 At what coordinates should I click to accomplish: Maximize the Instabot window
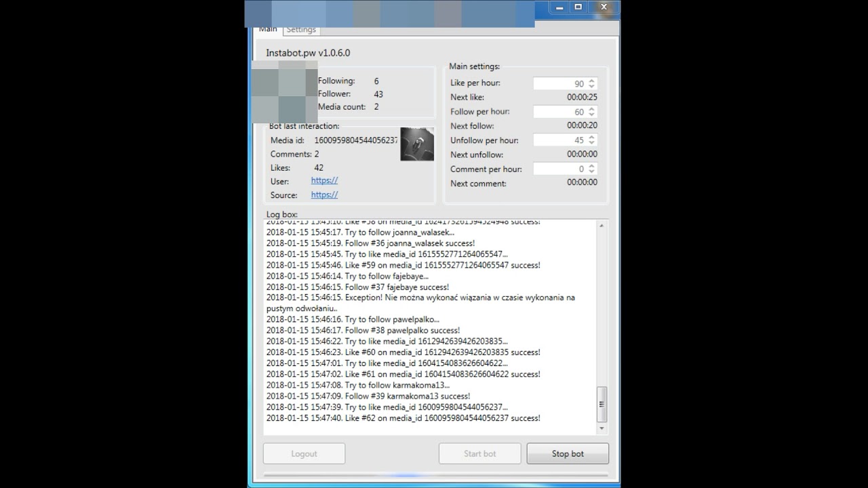[578, 7]
